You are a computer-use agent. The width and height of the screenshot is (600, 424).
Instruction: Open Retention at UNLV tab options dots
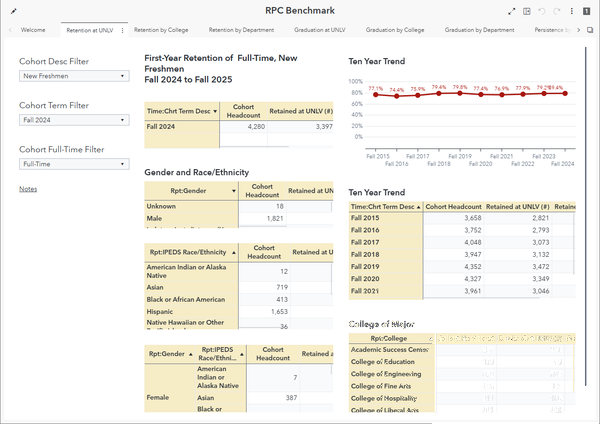[122, 30]
